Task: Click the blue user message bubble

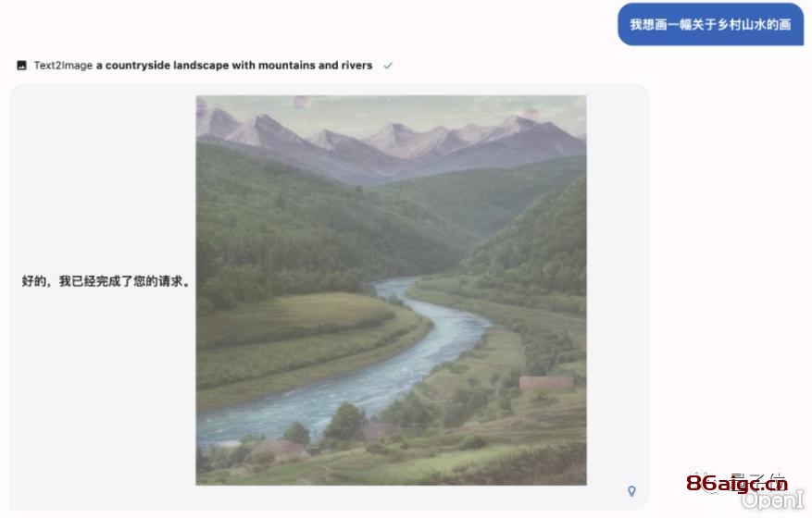Action: pos(710,24)
